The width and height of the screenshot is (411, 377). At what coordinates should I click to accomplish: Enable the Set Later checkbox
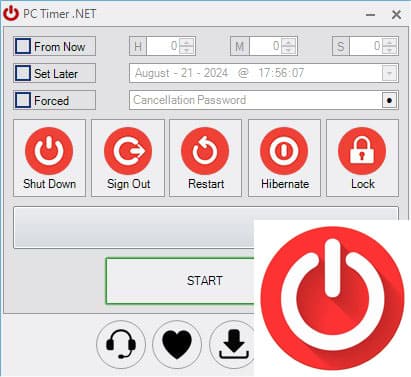pyautogui.click(x=23, y=73)
